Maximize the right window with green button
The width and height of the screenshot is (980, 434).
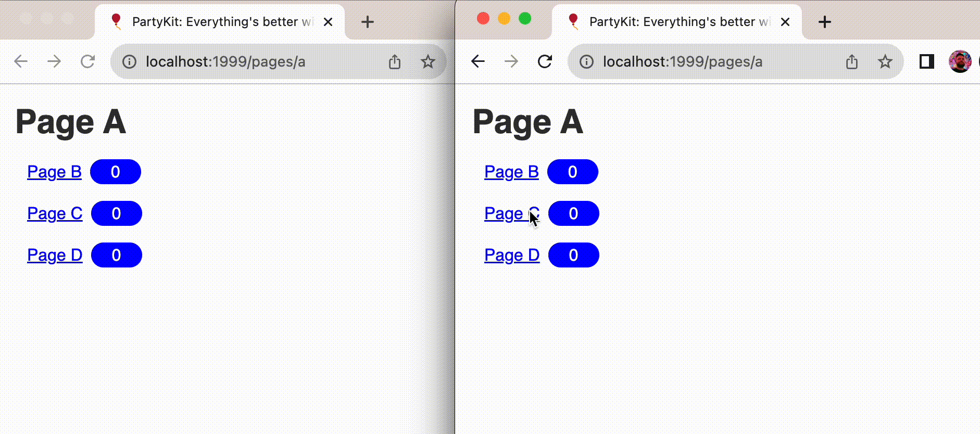tap(525, 19)
